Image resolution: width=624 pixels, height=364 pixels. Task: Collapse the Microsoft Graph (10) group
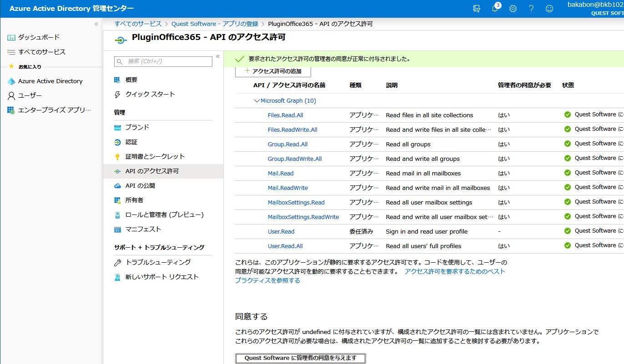point(257,101)
